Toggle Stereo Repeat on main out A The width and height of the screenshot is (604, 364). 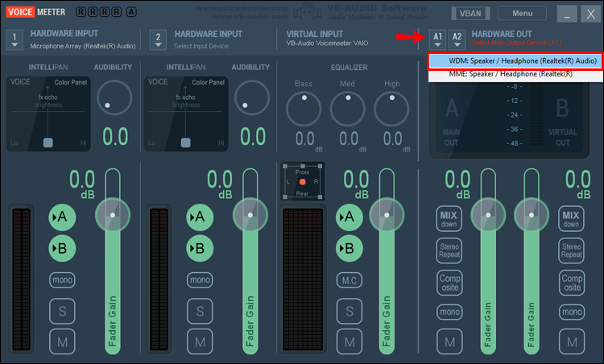point(449,250)
